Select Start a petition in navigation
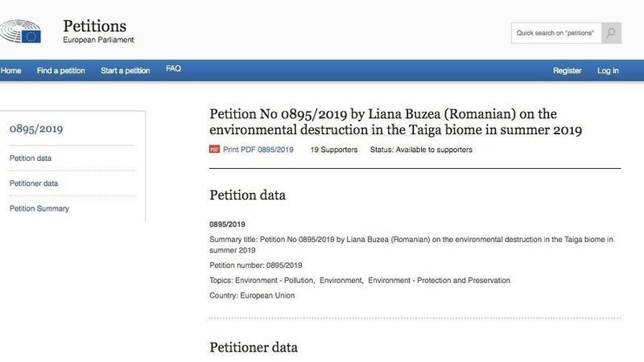This screenshot has width=644, height=362. pyautogui.click(x=125, y=71)
